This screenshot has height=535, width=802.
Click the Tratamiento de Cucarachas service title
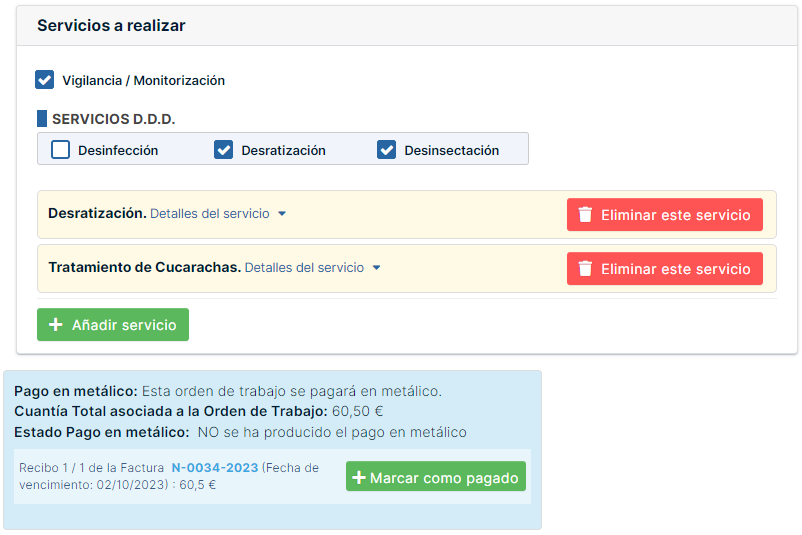coord(144,268)
